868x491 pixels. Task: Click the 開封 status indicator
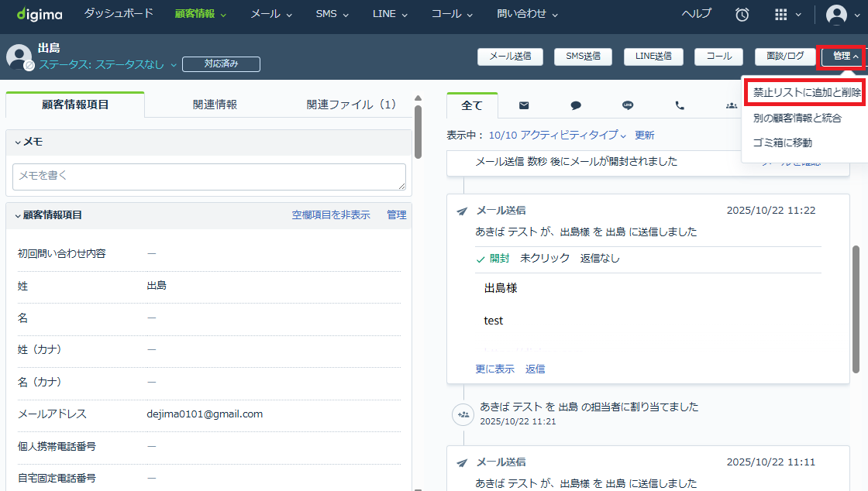tap(493, 258)
